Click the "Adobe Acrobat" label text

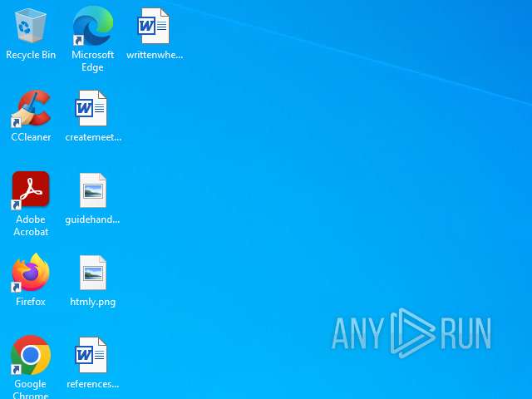(31, 225)
